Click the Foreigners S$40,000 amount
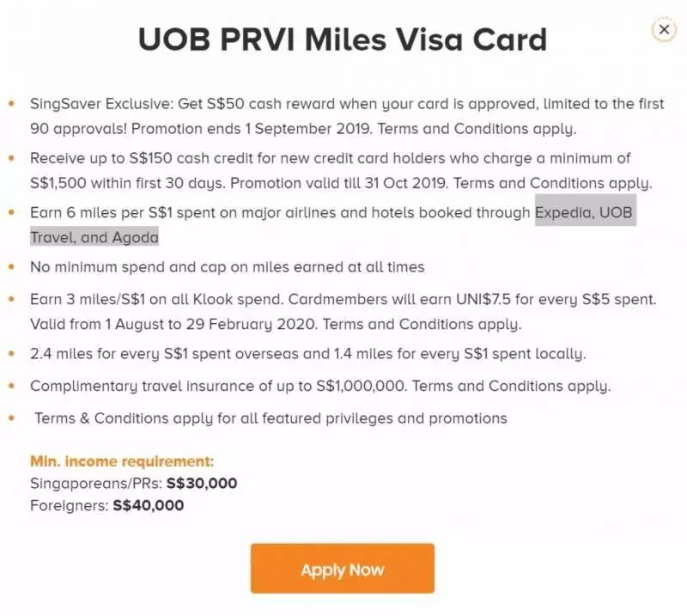The height and width of the screenshot is (616, 687). tap(148, 505)
